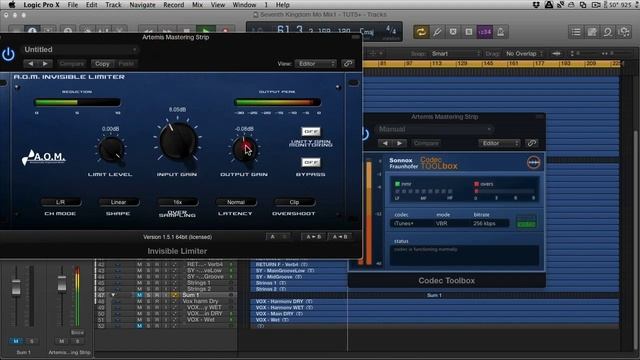Open the Untitled preset dropdown
Viewport: 640px width, 360px height.
(x=80, y=50)
